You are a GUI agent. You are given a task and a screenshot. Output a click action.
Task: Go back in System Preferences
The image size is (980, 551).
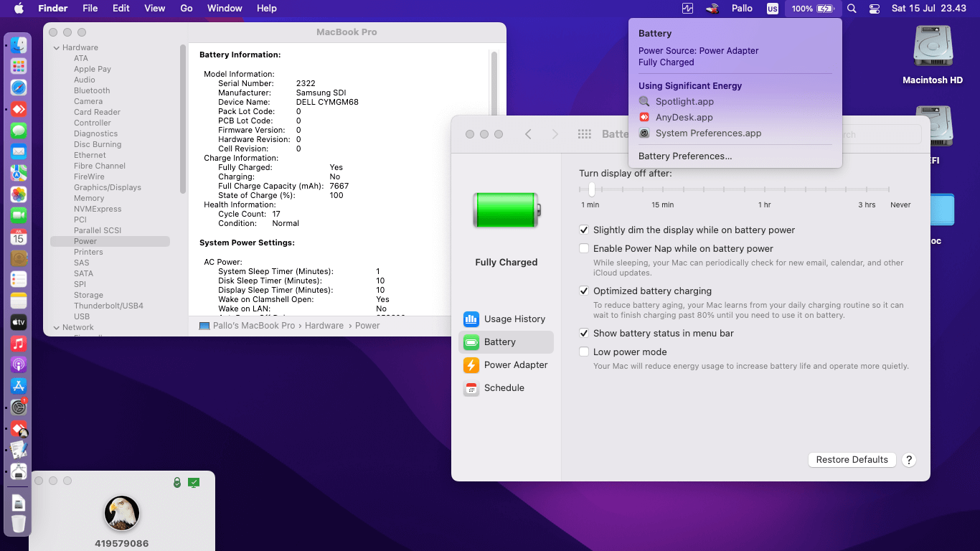528,134
